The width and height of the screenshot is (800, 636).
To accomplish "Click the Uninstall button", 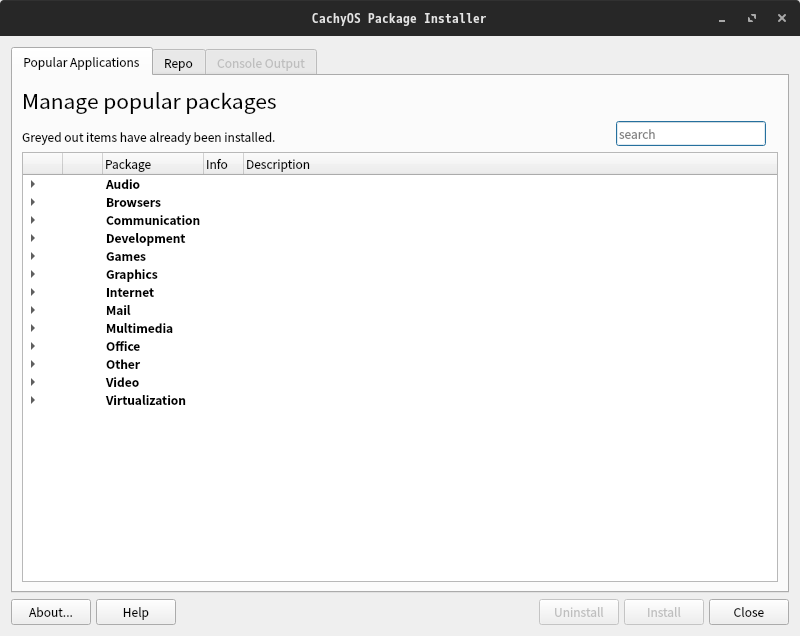I will (x=579, y=612).
